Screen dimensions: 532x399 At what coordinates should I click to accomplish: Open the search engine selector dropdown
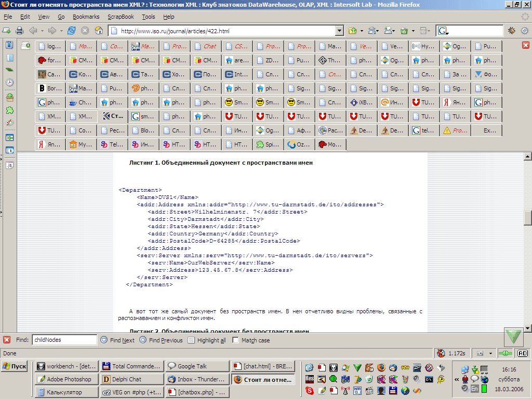coord(443,31)
